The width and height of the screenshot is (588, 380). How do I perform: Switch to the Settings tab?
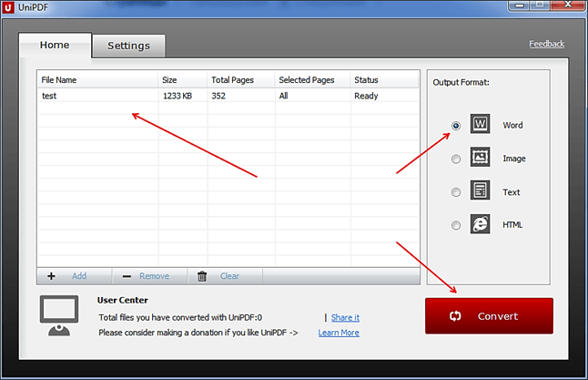tap(128, 46)
